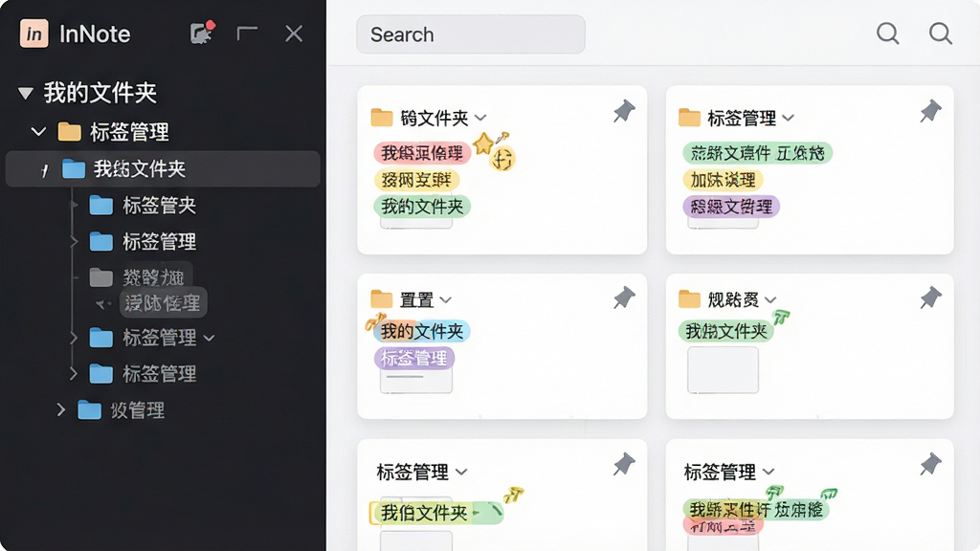The height and width of the screenshot is (551, 980).
Task: Toggle the pin on the 置置 card
Action: [x=624, y=298]
